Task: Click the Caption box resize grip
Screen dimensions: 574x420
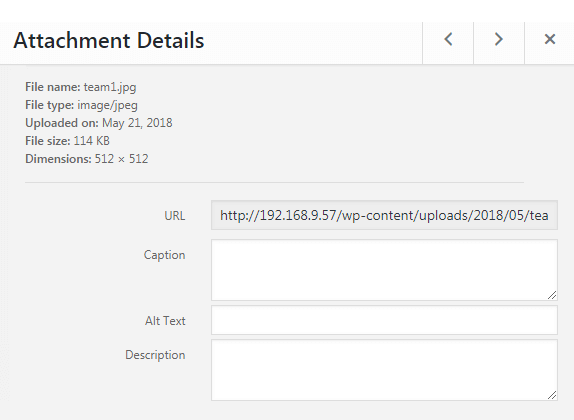Action: pyautogui.click(x=552, y=295)
